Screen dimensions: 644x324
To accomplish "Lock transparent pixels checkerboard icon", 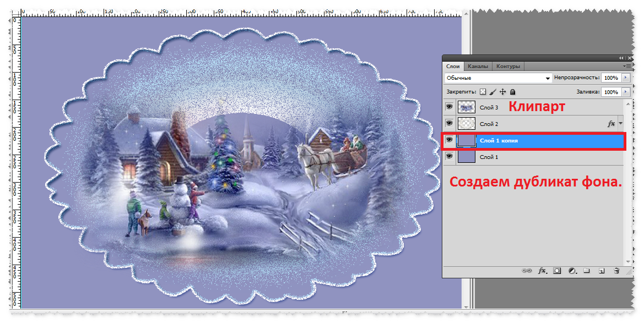I will tap(483, 92).
